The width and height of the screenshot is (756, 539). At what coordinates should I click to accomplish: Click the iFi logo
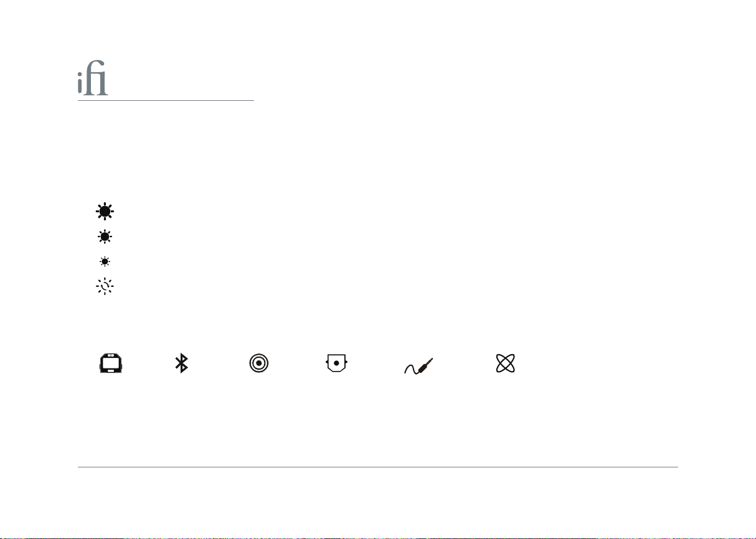point(92,82)
